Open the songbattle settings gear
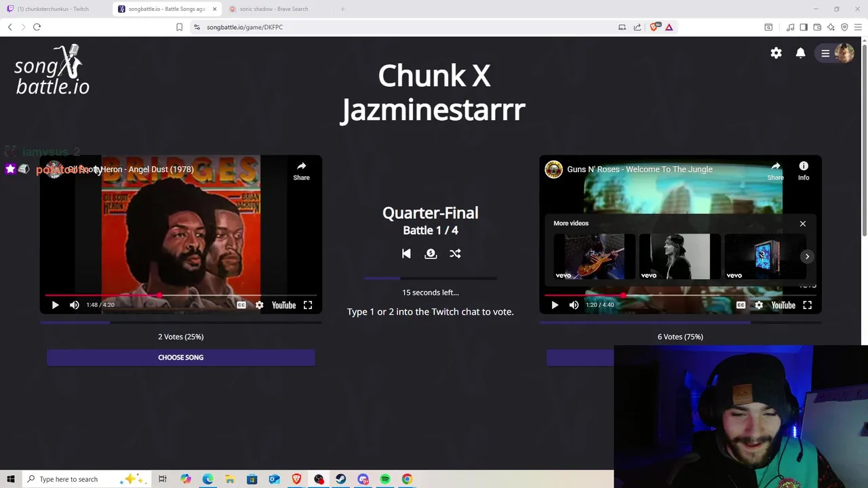Image resolution: width=868 pixels, height=488 pixels. pyautogui.click(x=776, y=53)
